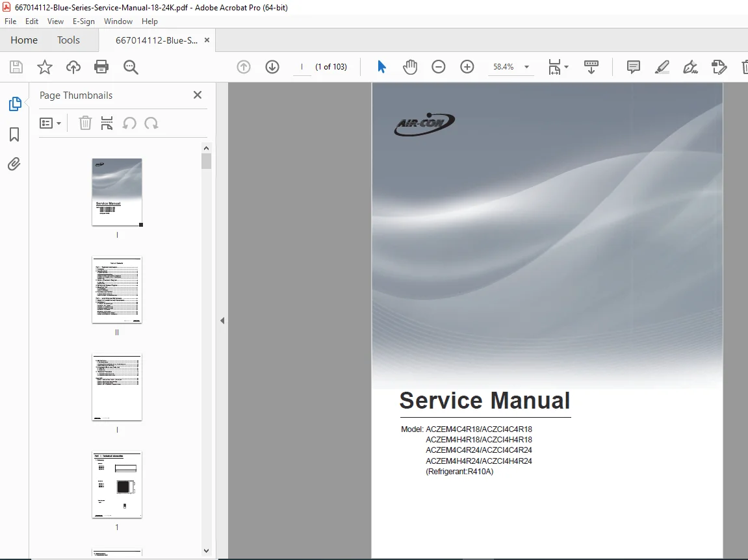
Task: Click thumbnail scrollbar up arrow
Action: point(206,148)
